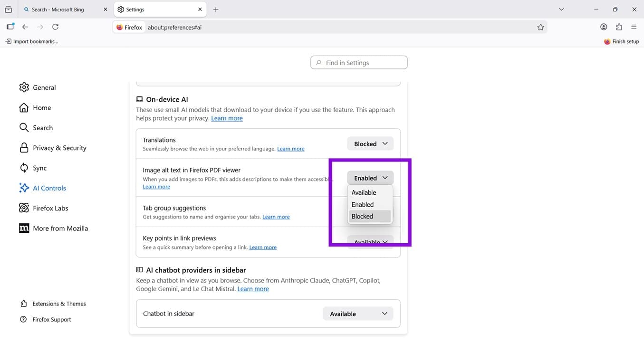Click Learn more for Tab group suggestions

point(276,217)
